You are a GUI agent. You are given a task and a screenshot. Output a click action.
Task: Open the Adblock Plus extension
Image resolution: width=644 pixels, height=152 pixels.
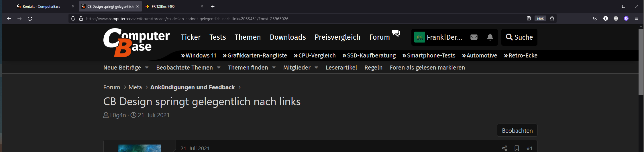(x=616, y=19)
